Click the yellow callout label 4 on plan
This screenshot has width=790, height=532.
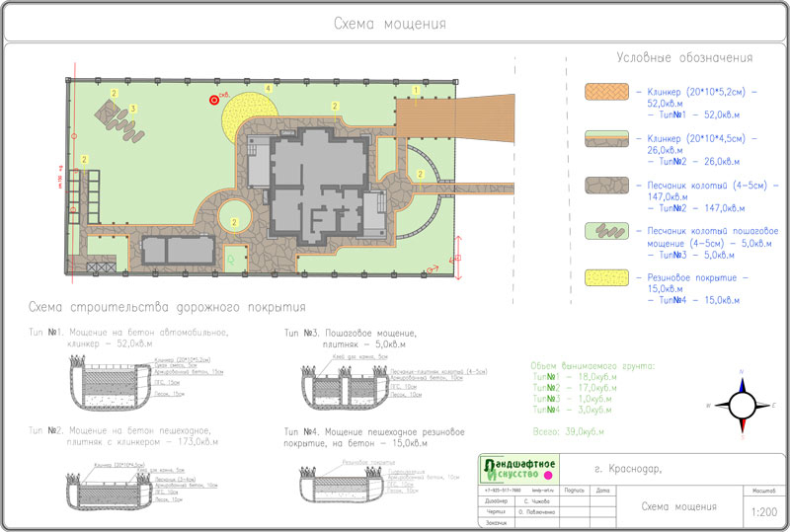(269, 88)
